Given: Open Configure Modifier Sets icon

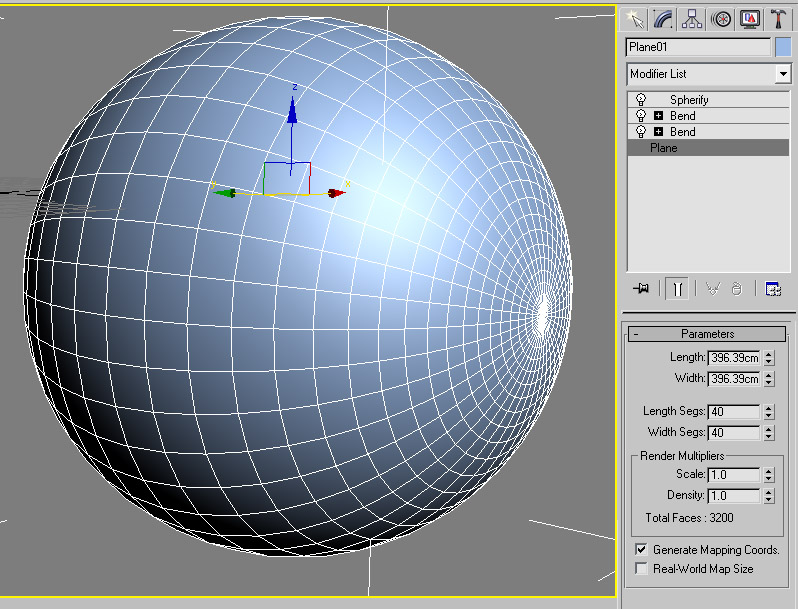Looking at the screenshot, I should (773, 288).
